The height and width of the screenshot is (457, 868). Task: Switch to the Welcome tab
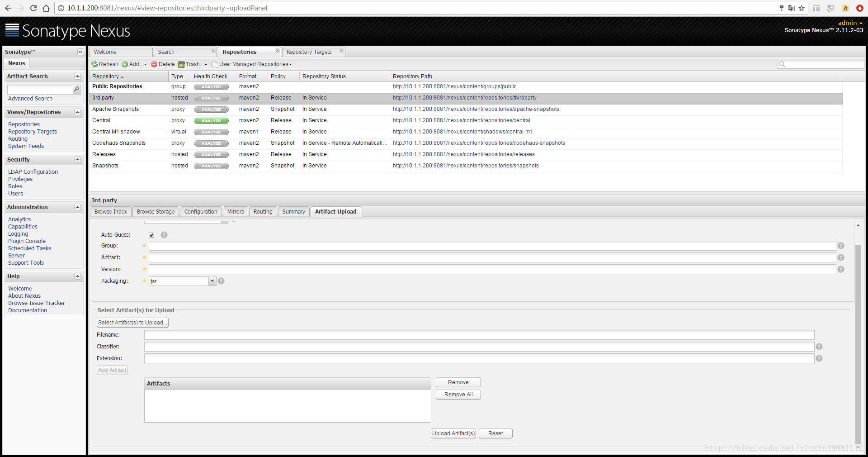tap(121, 52)
